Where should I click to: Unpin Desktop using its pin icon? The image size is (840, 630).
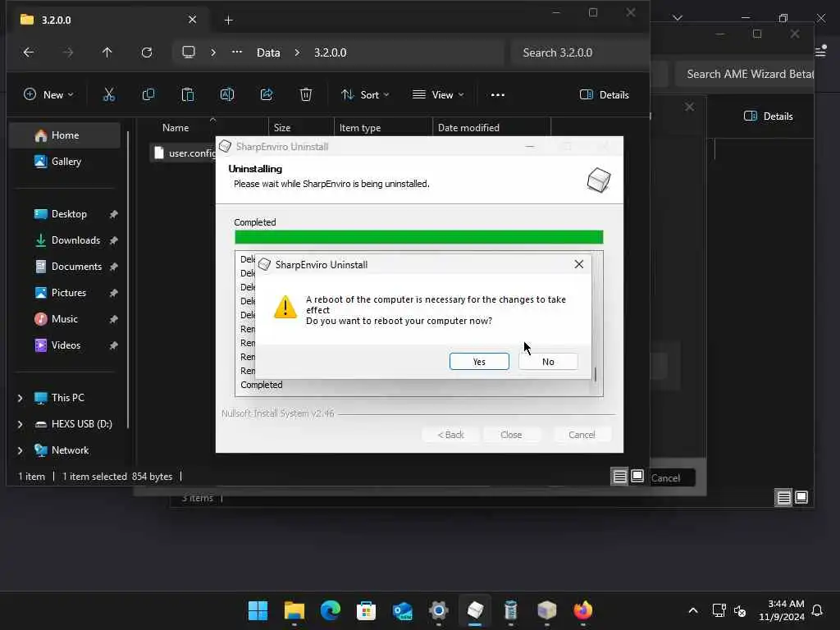coord(113,214)
